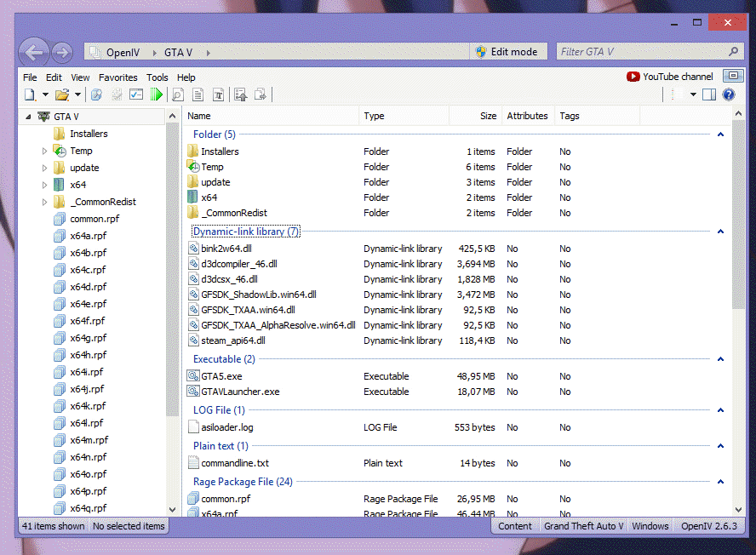Collapse the Dynamic-link library group
Screen dimensions: 756x555
[x=720, y=232]
